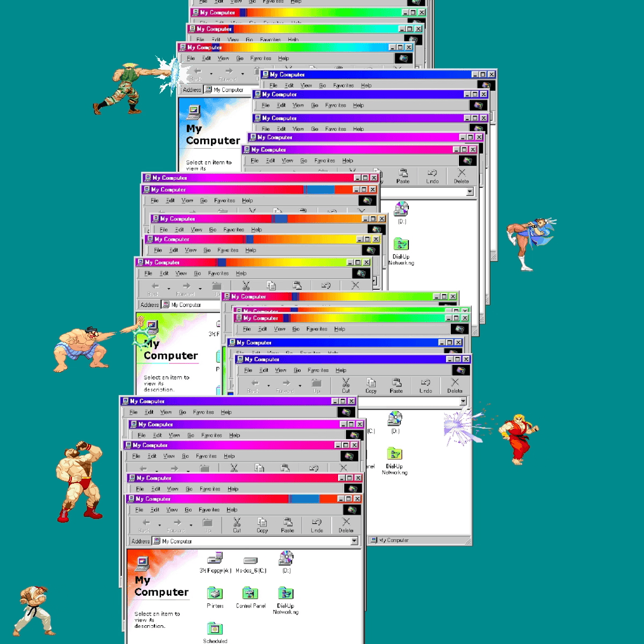The width and height of the screenshot is (644, 644).
Task: Open Edit menu in the front bottom window
Action: click(155, 510)
